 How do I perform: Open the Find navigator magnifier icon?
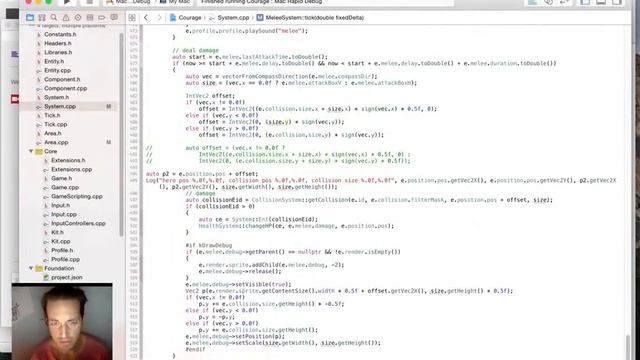[54, 18]
